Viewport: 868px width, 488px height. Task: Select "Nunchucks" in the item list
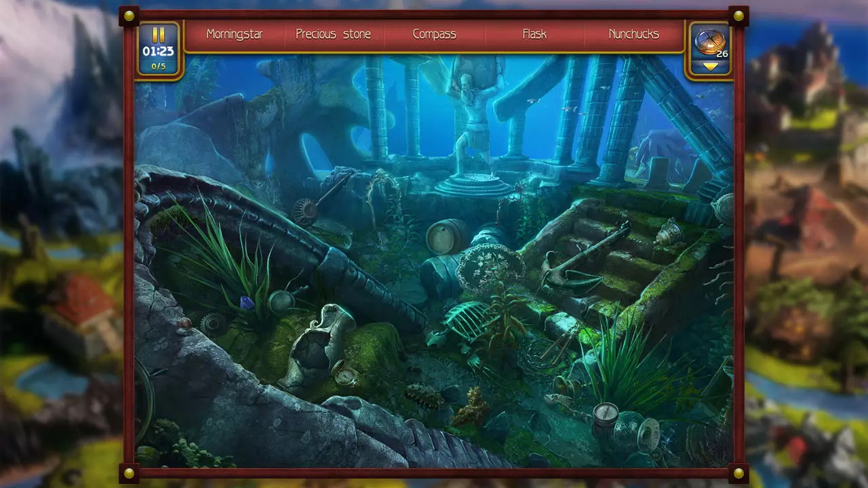click(634, 34)
